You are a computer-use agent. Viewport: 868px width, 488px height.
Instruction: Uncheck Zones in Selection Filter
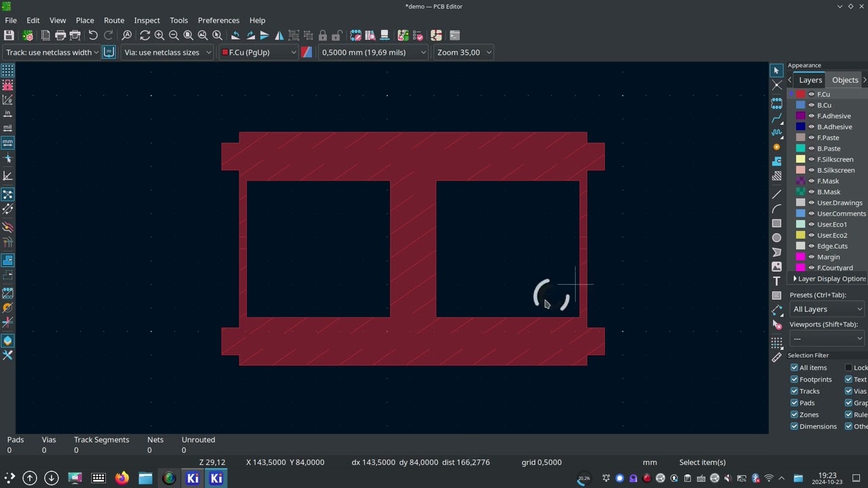point(794,415)
